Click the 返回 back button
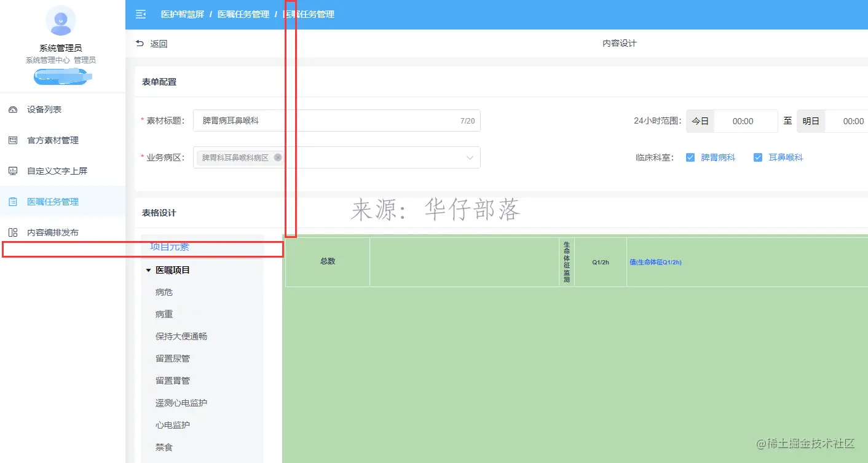868x463 pixels. pos(151,44)
